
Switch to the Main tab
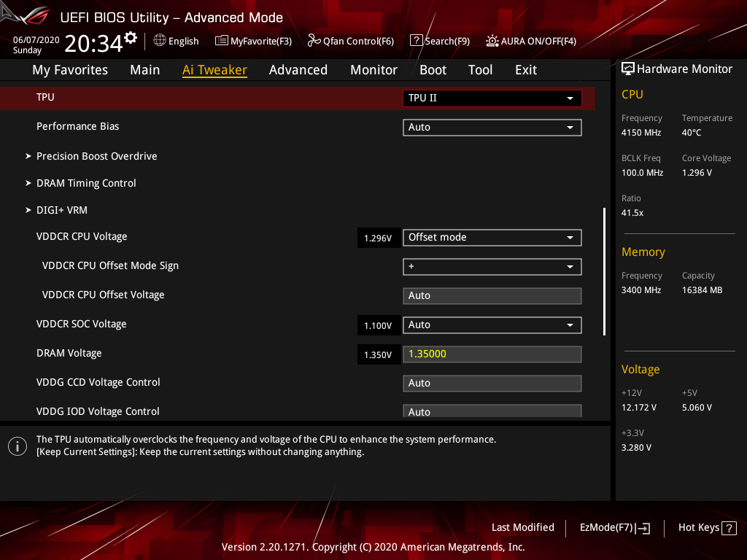[145, 70]
